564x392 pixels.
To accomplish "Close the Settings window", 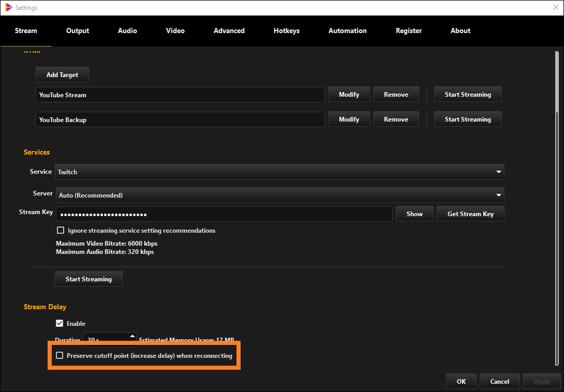I will coord(555,8).
